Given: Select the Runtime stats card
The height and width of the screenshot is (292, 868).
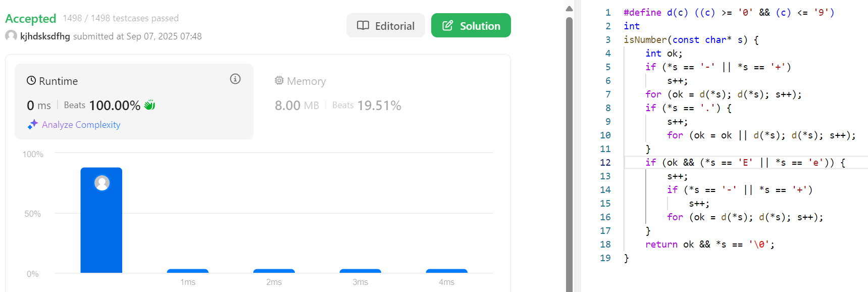Looking at the screenshot, I should point(134,102).
